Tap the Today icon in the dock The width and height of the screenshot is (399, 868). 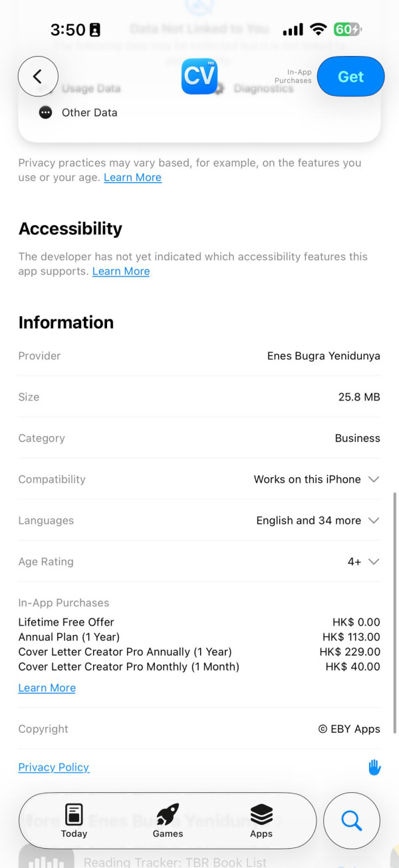click(x=74, y=813)
